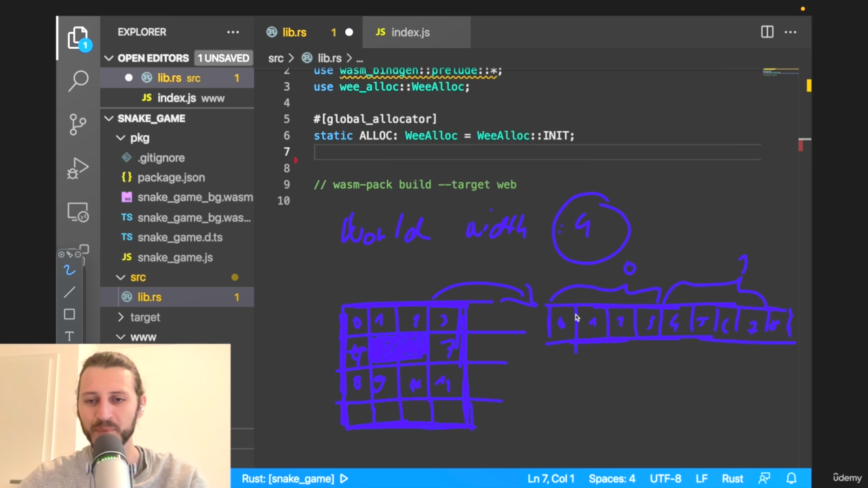868x488 pixels.
Task: Select the freehand pen annotation tool
Action: (69, 270)
